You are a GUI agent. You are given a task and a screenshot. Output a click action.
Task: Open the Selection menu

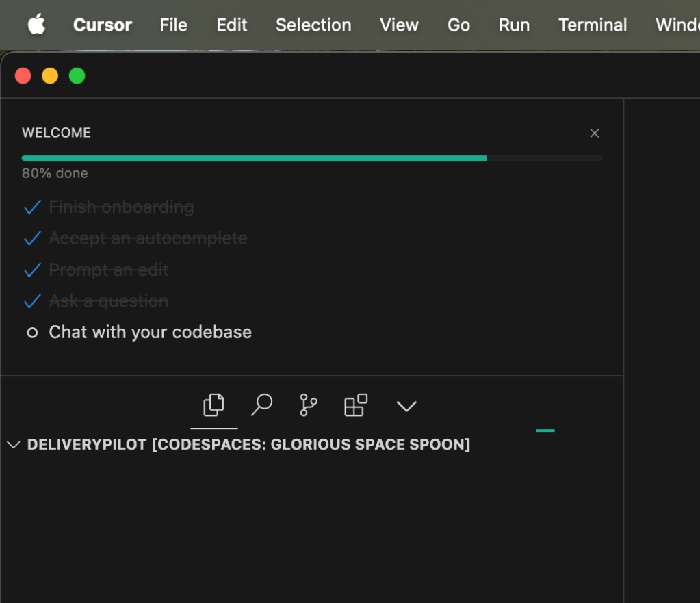[313, 25]
